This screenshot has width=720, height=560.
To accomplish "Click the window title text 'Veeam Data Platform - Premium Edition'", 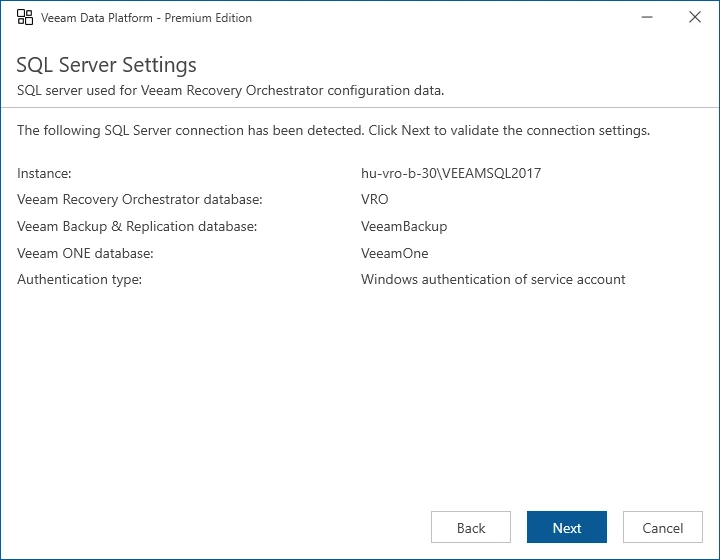I will pyautogui.click(x=147, y=18).
